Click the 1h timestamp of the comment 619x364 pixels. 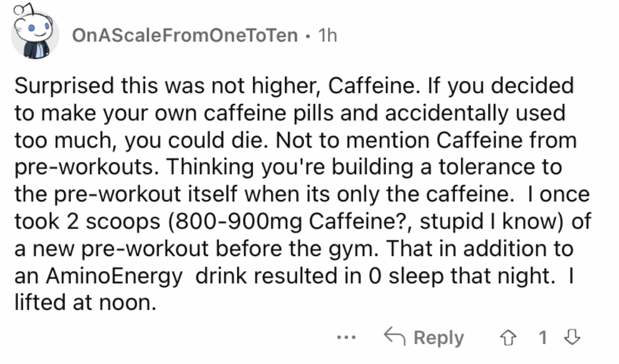[328, 35]
